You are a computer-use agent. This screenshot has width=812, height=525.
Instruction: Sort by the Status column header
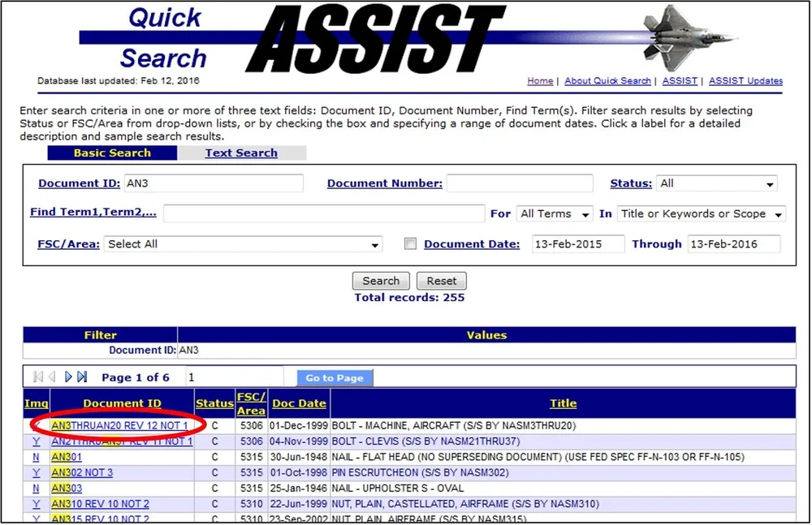(x=214, y=403)
